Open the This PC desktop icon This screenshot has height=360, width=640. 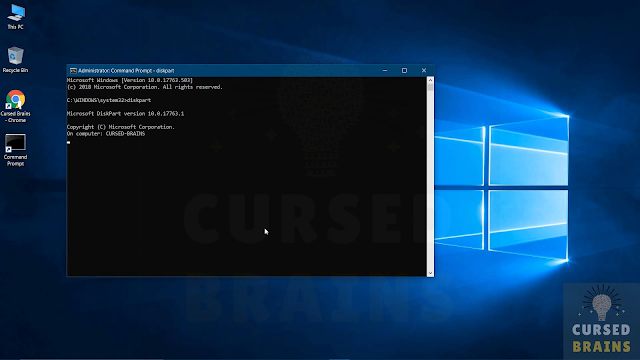16,17
